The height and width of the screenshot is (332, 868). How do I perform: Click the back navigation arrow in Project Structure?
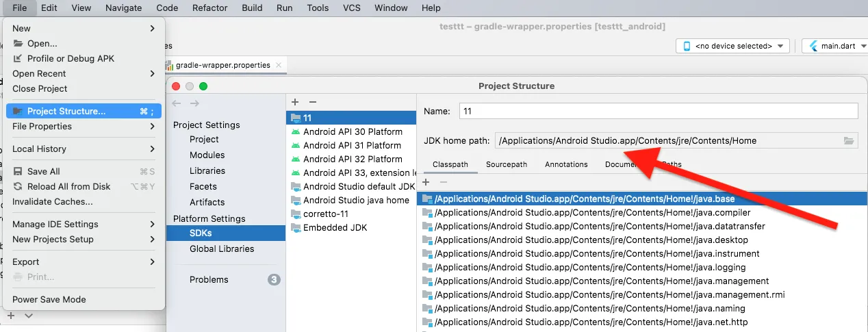[177, 103]
